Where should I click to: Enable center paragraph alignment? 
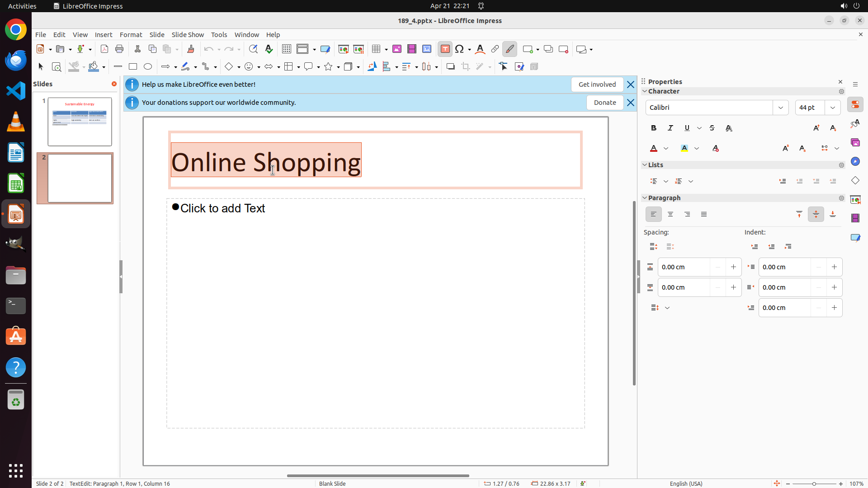[670, 215]
